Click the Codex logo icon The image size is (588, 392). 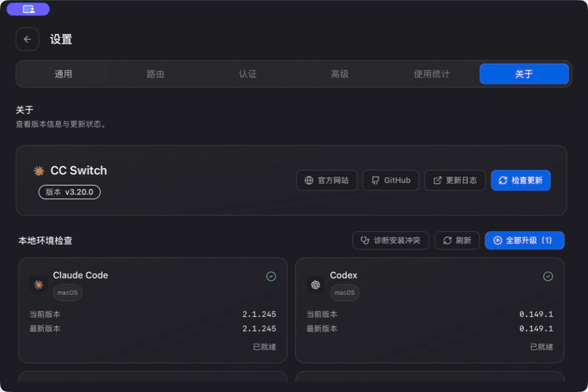(316, 285)
